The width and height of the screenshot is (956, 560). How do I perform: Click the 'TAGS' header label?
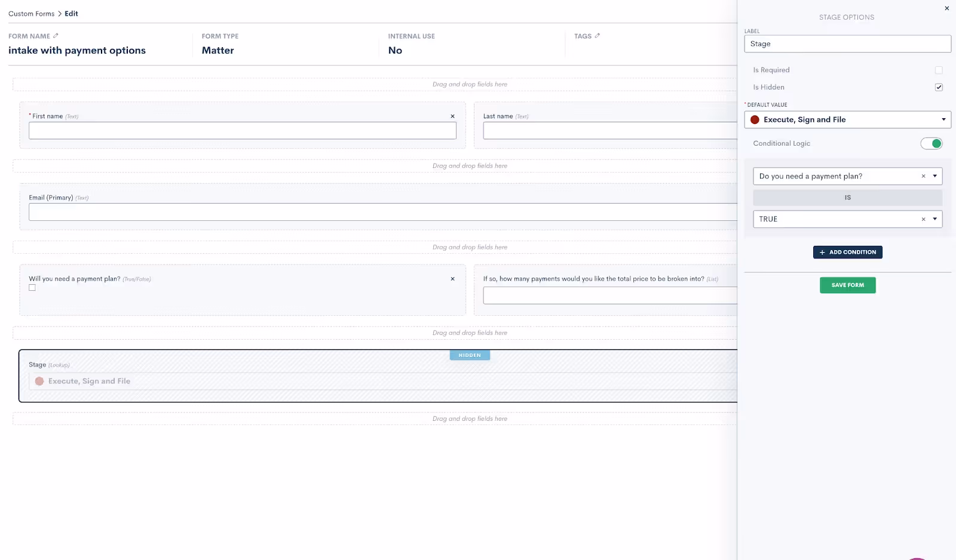point(583,36)
